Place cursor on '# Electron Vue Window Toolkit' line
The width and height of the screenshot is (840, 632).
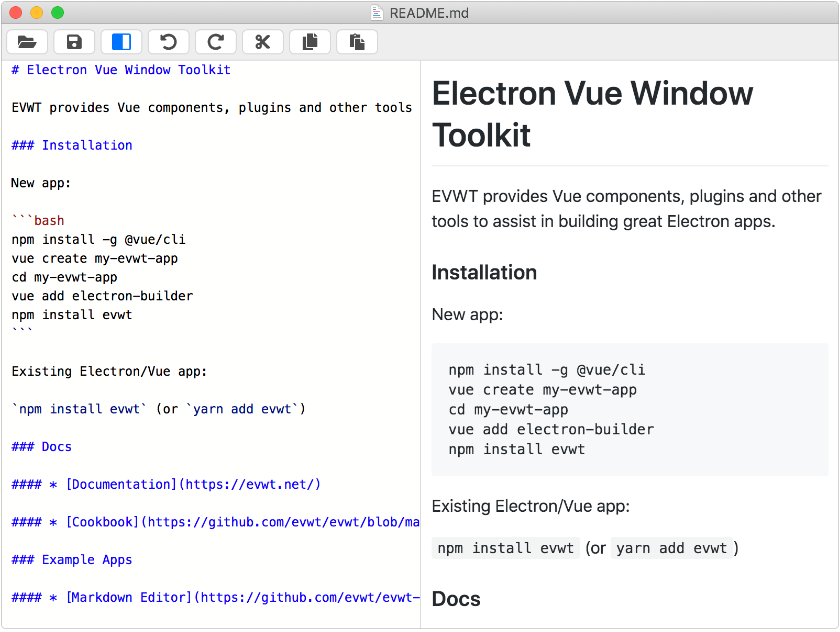pyautogui.click(x=120, y=70)
